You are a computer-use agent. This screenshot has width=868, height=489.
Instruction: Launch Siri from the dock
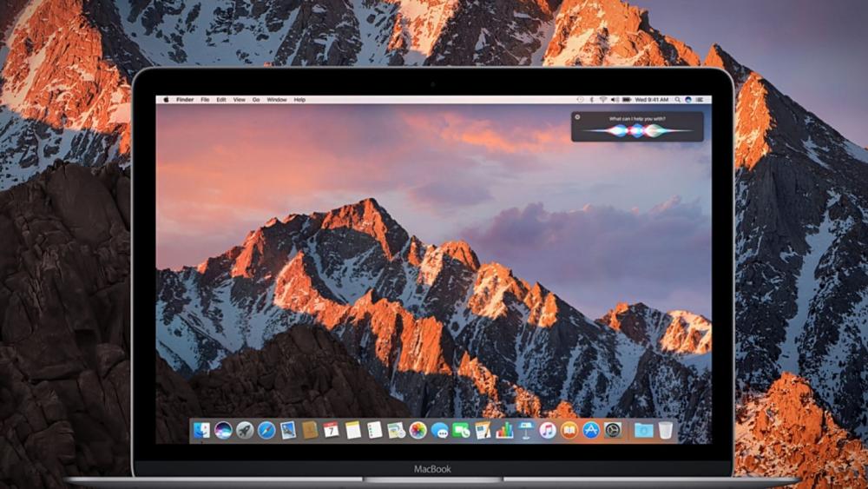click(x=223, y=430)
